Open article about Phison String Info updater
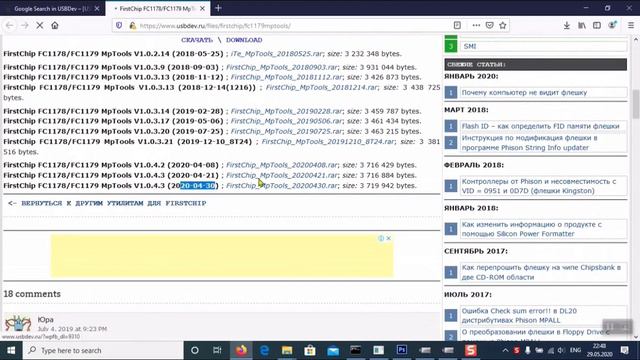 pyautogui.click(x=530, y=143)
